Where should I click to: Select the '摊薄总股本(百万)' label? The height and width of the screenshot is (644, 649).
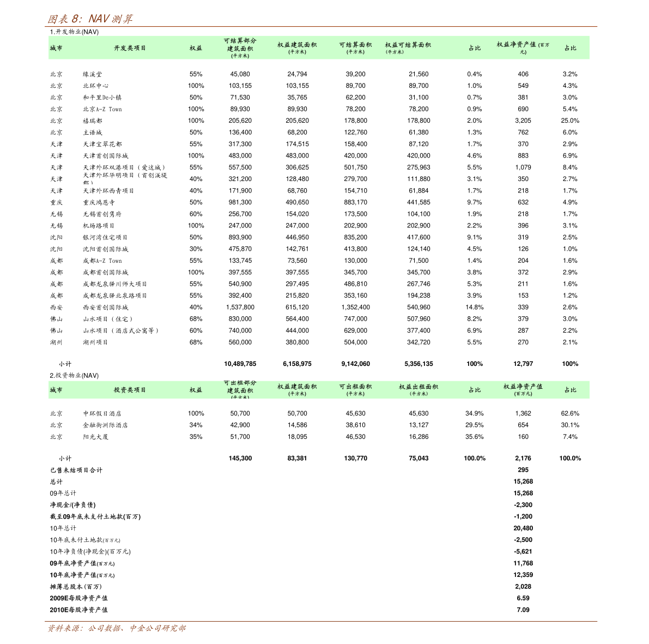pos(76,586)
